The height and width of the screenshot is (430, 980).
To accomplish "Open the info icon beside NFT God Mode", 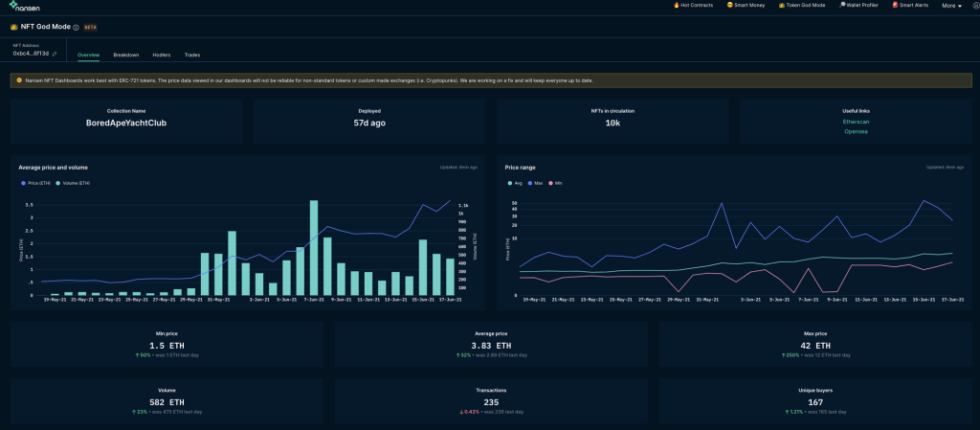I will pyautogui.click(x=76, y=28).
